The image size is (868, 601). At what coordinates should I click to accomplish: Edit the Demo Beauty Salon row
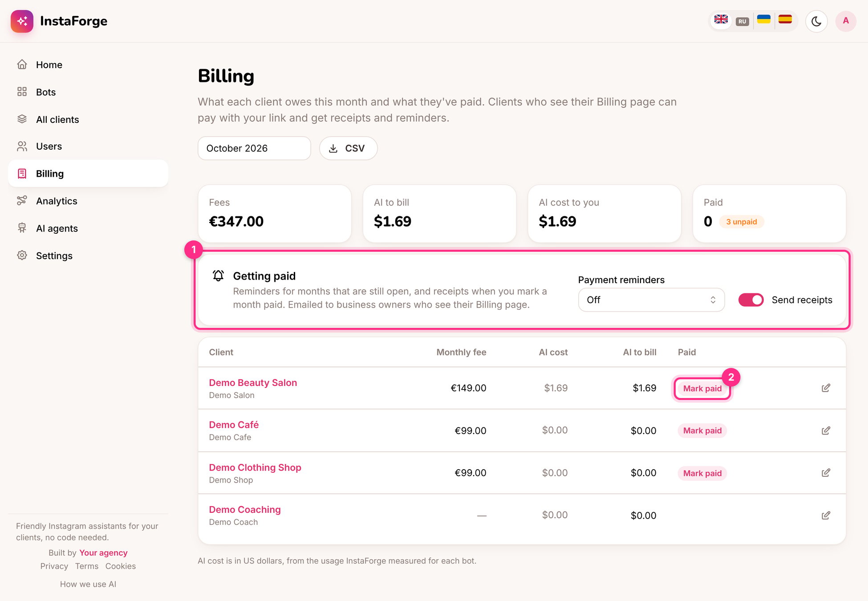(826, 388)
